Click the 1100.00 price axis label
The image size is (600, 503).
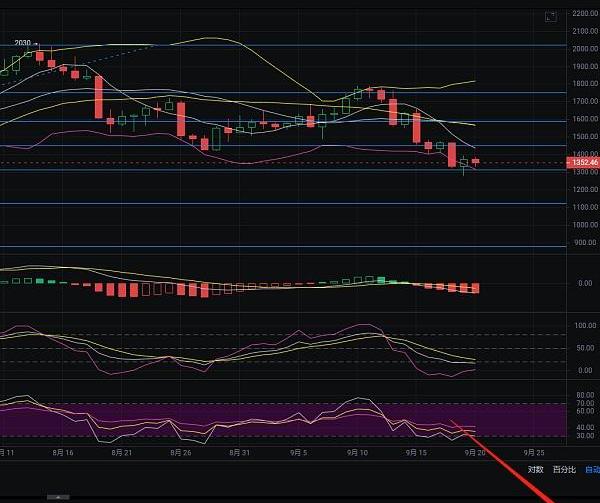pyautogui.click(x=584, y=206)
